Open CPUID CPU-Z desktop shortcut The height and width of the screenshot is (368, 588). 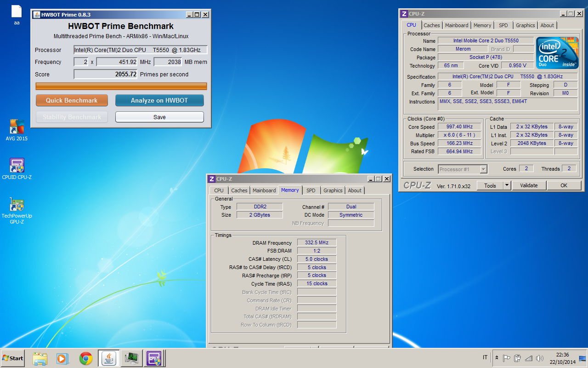(x=17, y=169)
